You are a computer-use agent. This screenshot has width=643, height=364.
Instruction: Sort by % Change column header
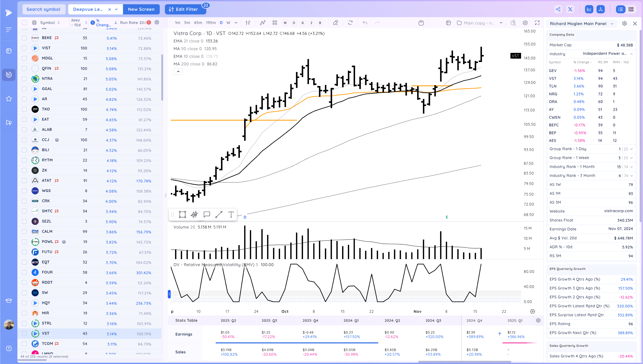click(x=104, y=23)
